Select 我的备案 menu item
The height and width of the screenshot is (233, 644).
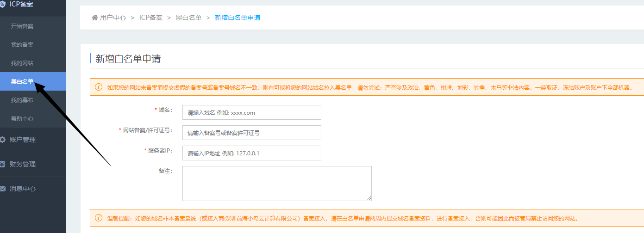22,45
